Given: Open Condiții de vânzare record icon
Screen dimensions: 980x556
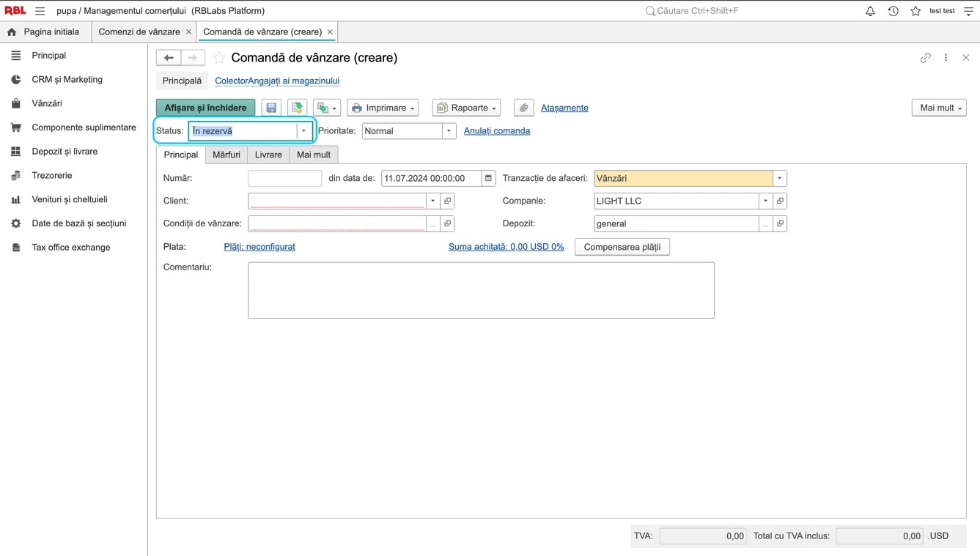Looking at the screenshot, I should pos(448,223).
